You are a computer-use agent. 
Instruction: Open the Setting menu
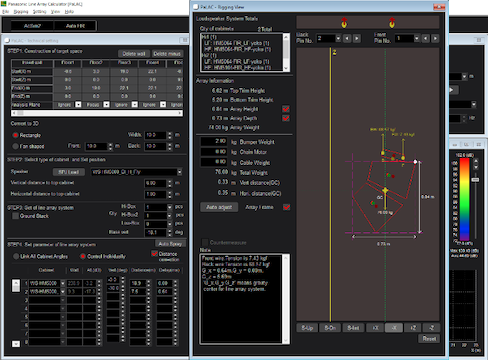[x=39, y=12]
